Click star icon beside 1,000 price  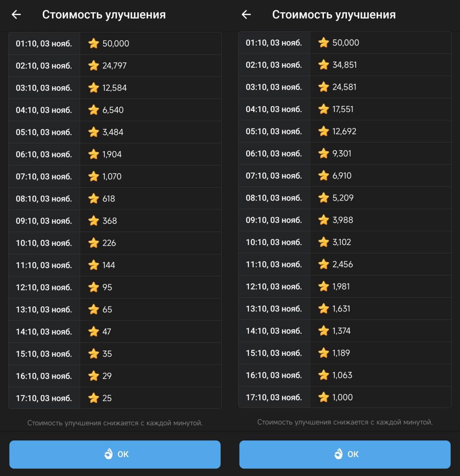pos(324,397)
